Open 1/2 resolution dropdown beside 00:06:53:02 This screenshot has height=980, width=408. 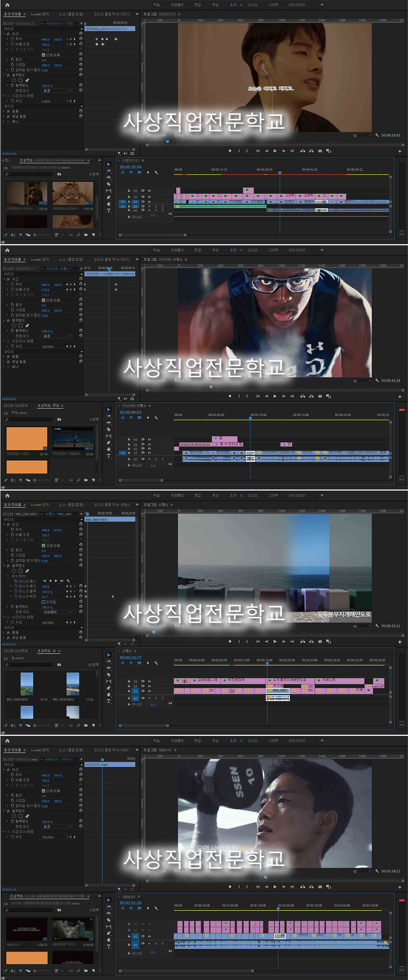click(361, 135)
